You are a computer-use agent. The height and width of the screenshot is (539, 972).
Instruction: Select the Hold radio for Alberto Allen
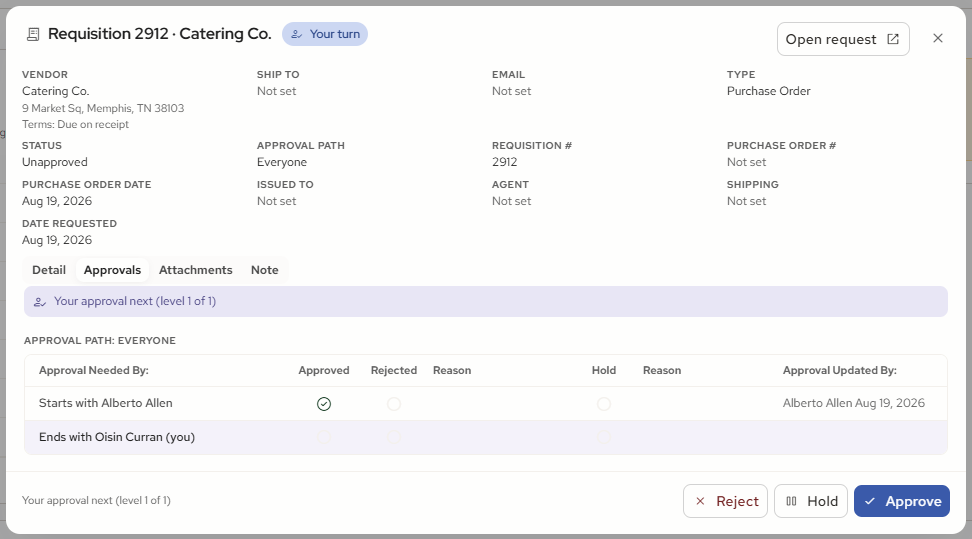[x=604, y=404]
